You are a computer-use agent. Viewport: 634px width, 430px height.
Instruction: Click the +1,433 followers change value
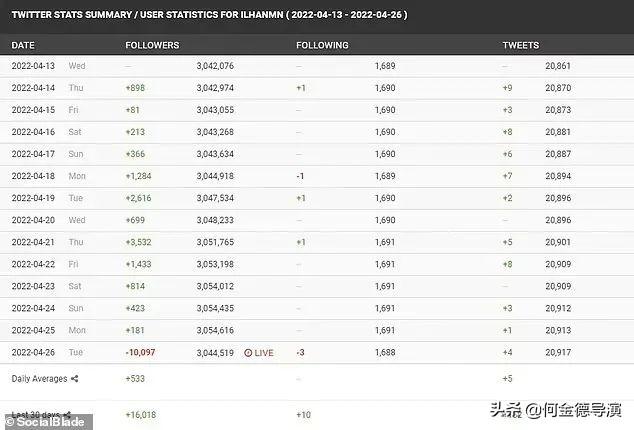(x=138, y=264)
